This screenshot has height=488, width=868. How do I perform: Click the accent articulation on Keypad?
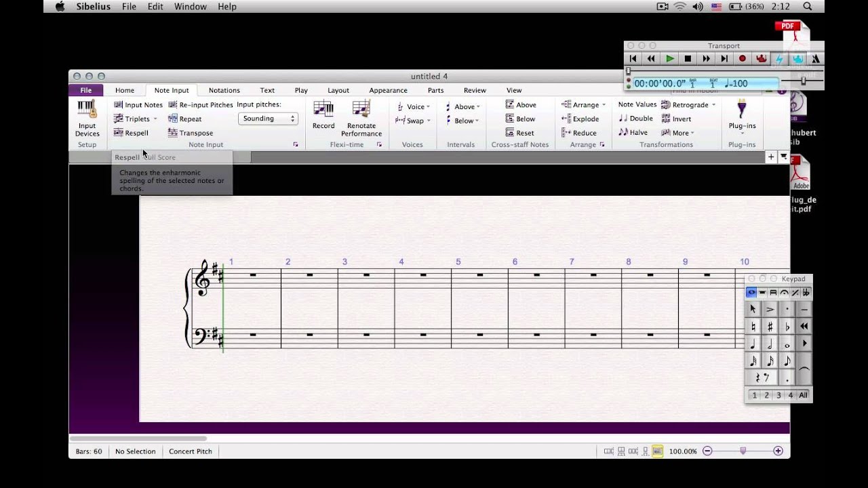point(770,309)
